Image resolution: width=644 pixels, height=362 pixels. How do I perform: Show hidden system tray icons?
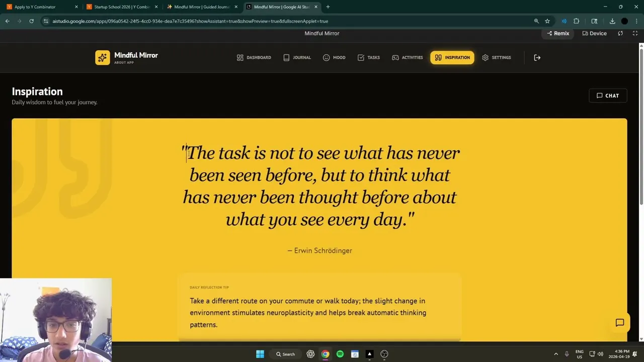pyautogui.click(x=556, y=354)
